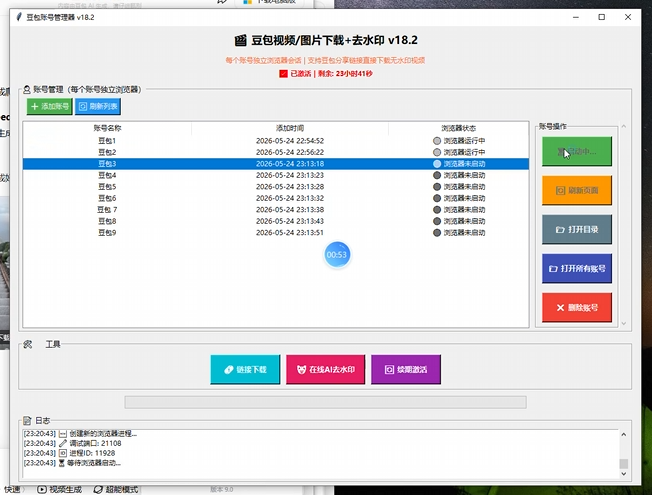This screenshot has width=652, height=495.
Task: Click the log panel scroll-up arrow
Action: pyautogui.click(x=624, y=435)
